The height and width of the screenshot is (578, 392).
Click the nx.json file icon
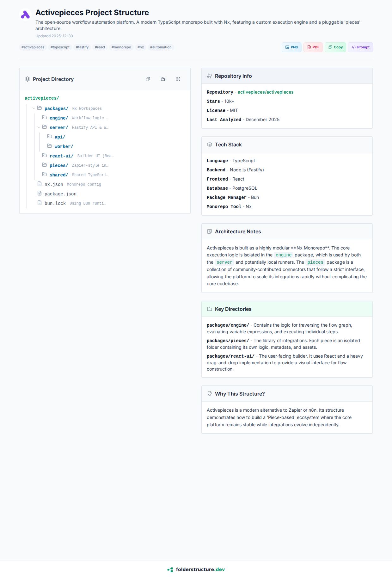coord(40,184)
